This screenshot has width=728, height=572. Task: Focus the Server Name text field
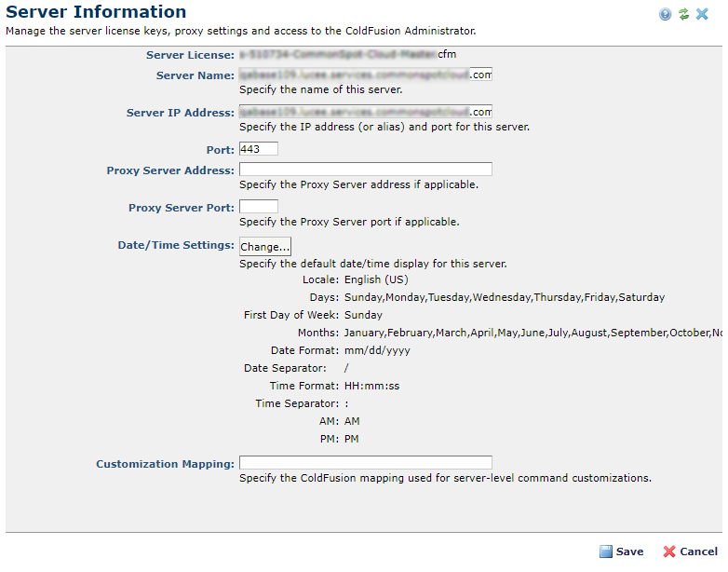click(x=365, y=75)
